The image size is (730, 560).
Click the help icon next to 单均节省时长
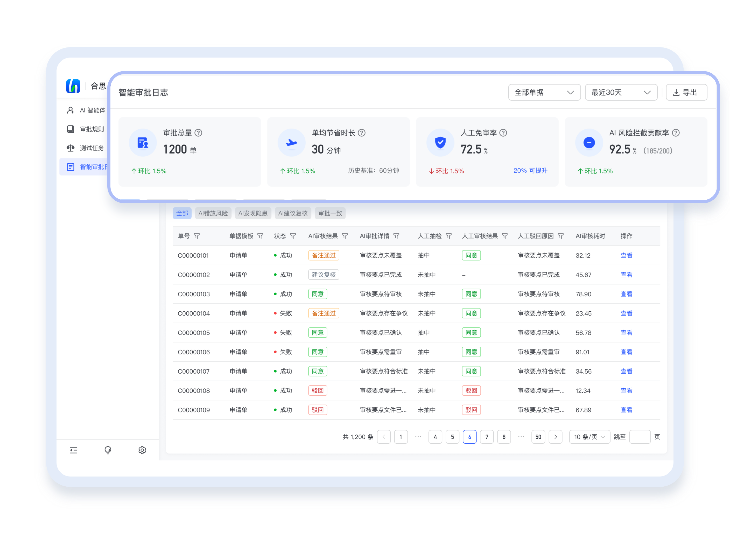pos(362,133)
